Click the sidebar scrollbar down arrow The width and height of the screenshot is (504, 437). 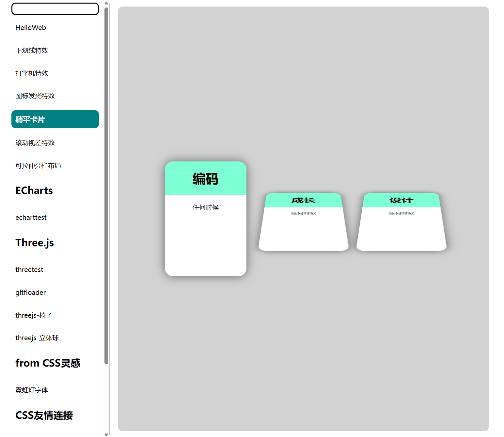(106, 434)
